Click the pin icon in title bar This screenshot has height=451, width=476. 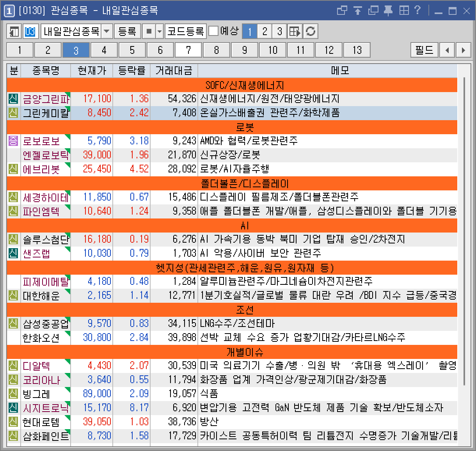pos(388,11)
